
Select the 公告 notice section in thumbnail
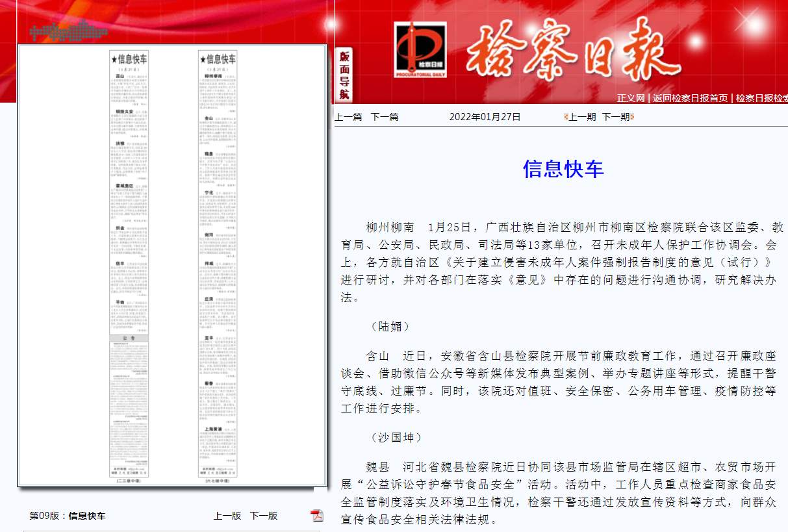pyautogui.click(x=130, y=338)
